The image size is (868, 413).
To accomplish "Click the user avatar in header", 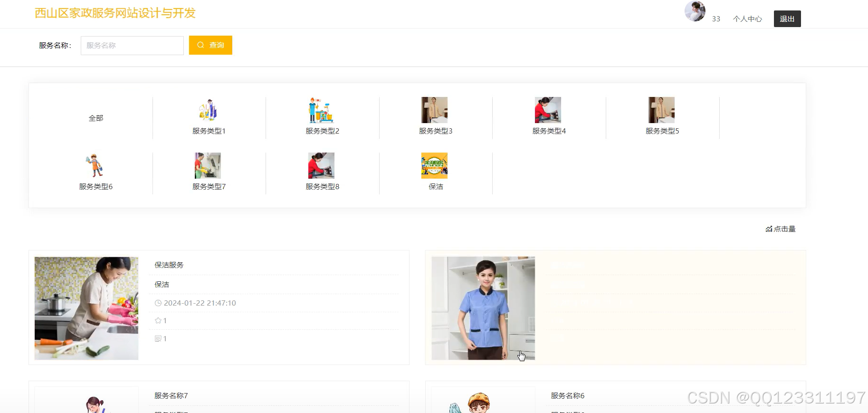I will click(x=695, y=11).
